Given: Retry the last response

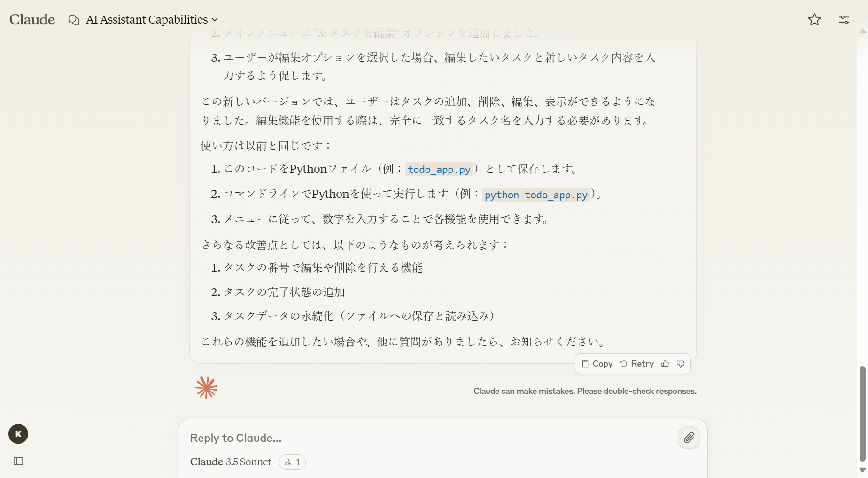Looking at the screenshot, I should tap(636, 364).
